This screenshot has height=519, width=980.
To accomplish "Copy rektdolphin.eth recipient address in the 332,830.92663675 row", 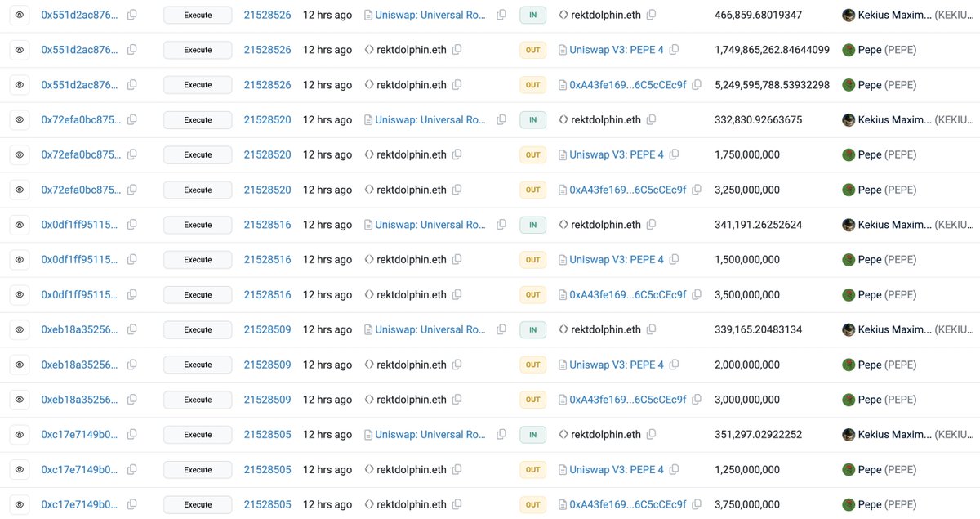I will [x=652, y=120].
